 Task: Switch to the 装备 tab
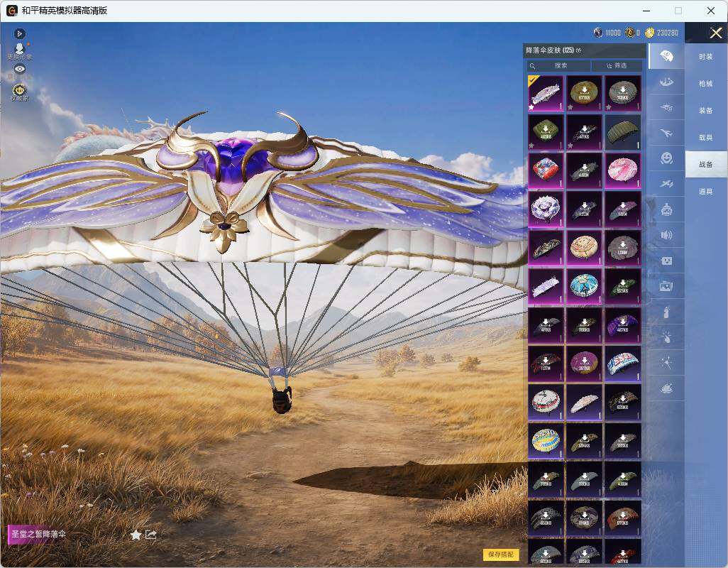706,111
